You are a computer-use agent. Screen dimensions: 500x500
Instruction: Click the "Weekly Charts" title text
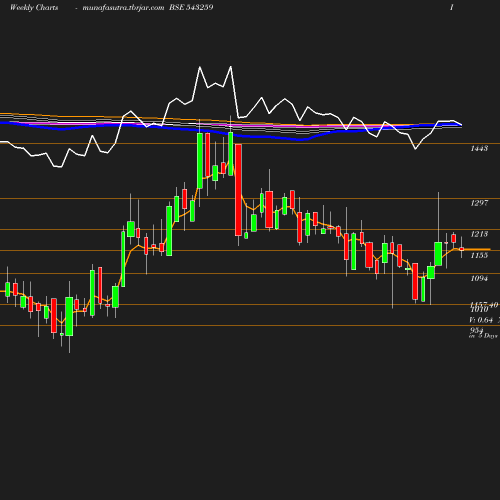point(34,8)
